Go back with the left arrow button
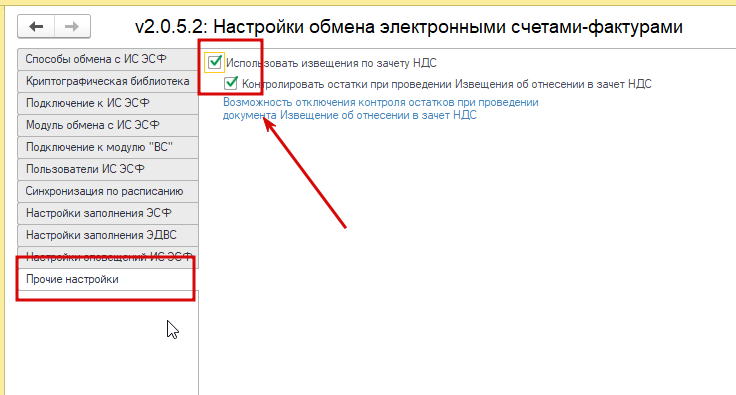Viewport: 736px width, 395px height. [x=36, y=27]
